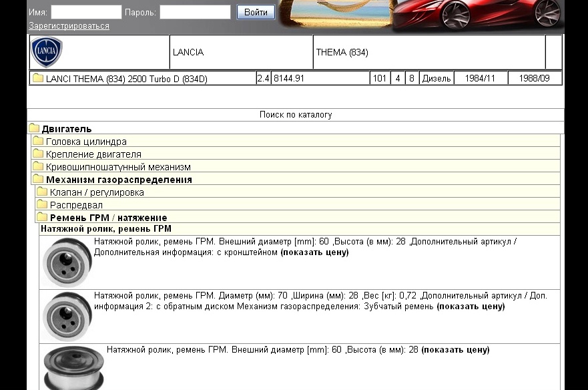The width and height of the screenshot is (588, 390).
Task: Open Поиск по каталогу catalog search
Action: point(296,115)
